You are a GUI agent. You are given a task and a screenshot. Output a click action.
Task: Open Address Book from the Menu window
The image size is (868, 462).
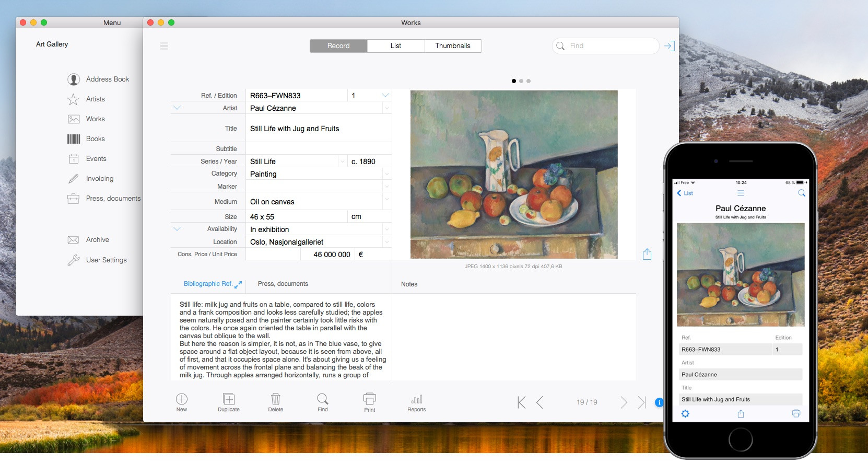click(98, 79)
